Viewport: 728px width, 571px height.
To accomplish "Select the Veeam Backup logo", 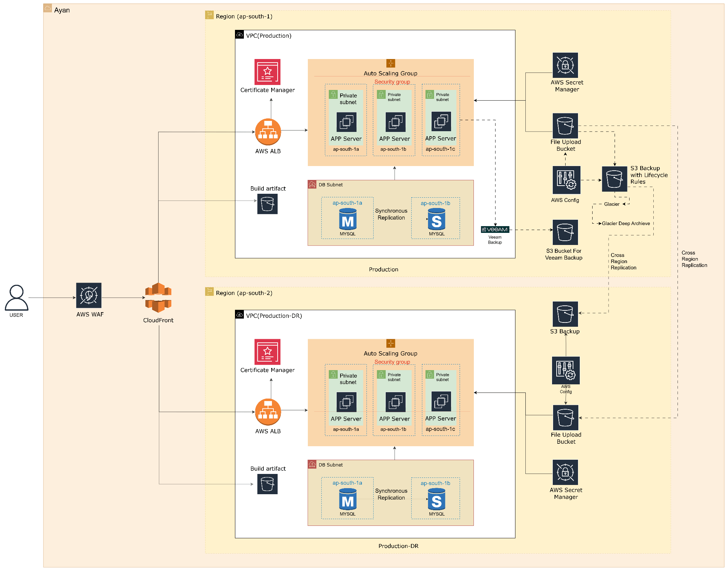I will pyautogui.click(x=495, y=230).
